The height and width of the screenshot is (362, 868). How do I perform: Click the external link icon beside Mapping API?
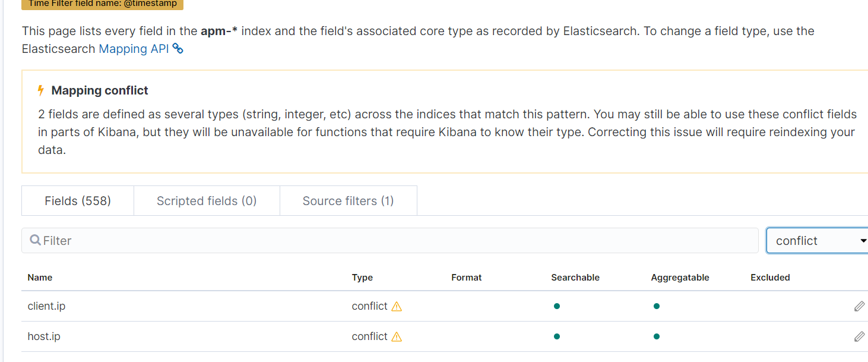(x=178, y=49)
